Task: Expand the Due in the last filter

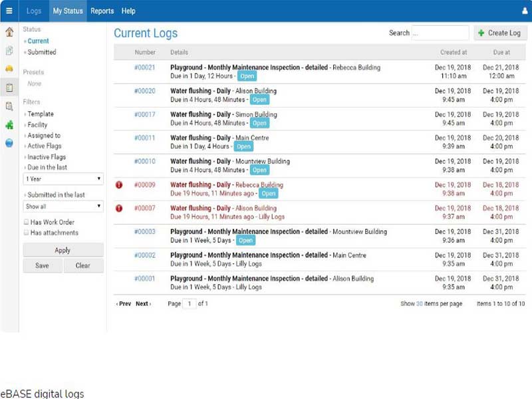Action: (47, 168)
